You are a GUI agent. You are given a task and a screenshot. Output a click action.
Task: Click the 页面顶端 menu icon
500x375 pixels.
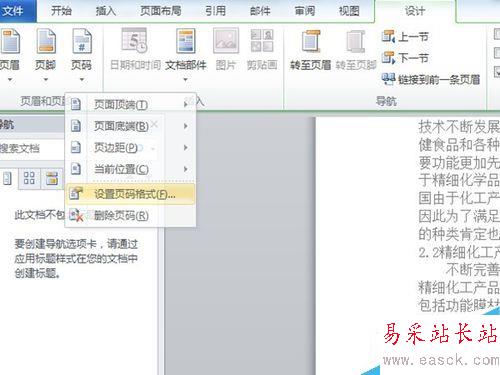coord(76,104)
